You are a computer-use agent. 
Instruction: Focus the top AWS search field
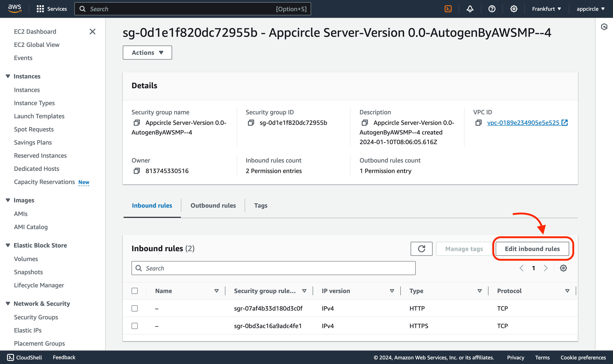192,9
